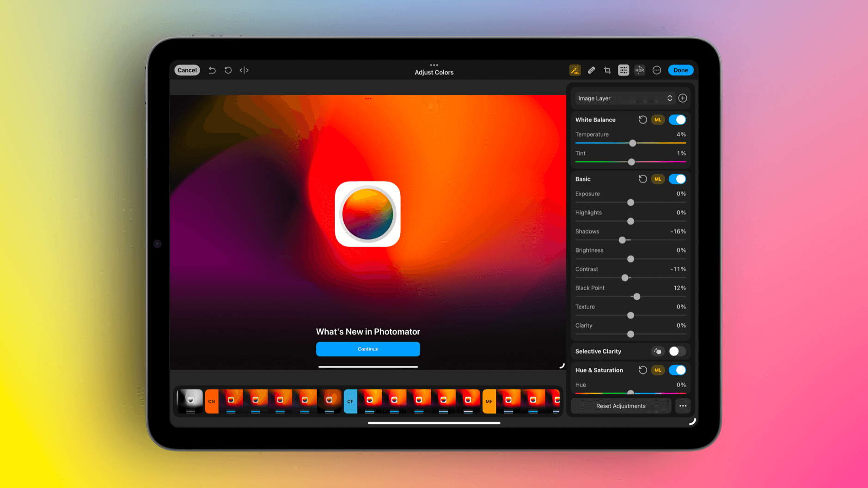
Task: Click the Clarity slider
Action: [630, 334]
